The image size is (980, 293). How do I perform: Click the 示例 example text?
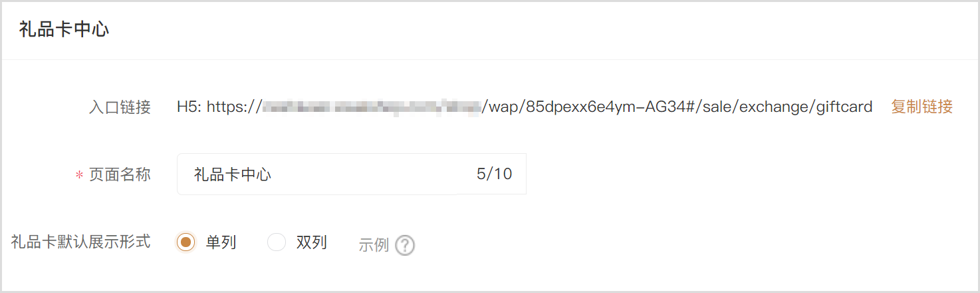[x=374, y=245]
